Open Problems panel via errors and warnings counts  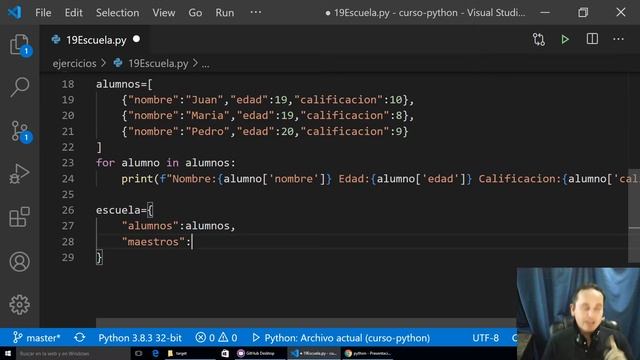[216, 338]
